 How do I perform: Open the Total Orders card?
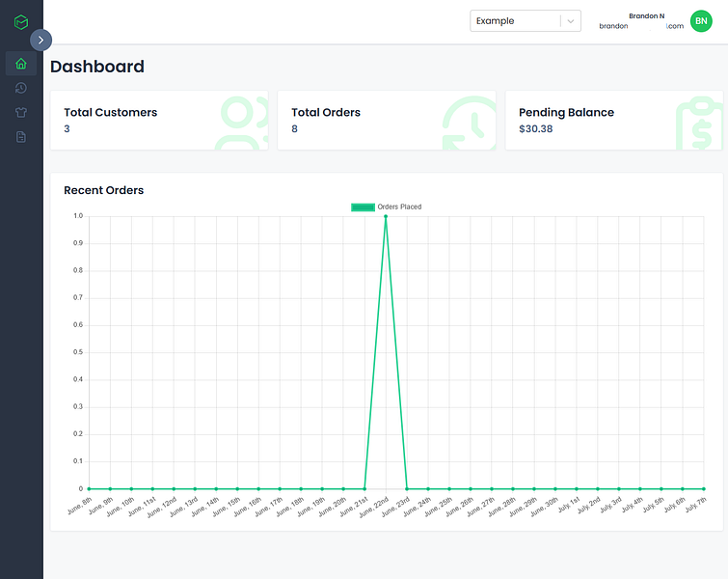pos(387,121)
